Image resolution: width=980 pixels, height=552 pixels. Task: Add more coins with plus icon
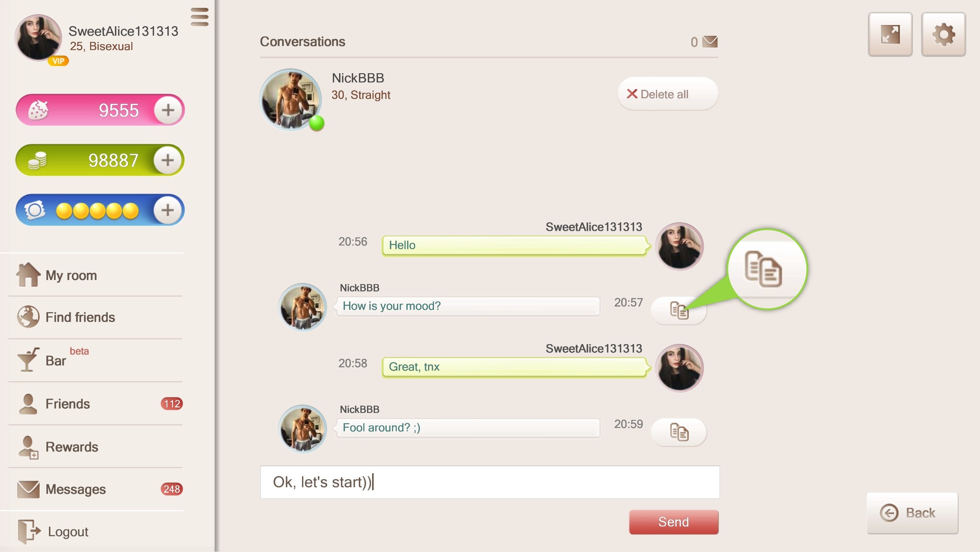coord(168,160)
